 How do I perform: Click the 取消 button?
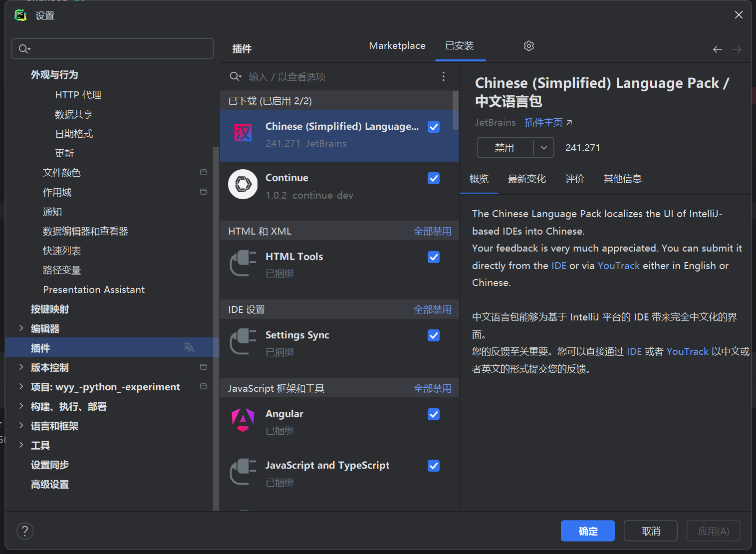(x=651, y=531)
